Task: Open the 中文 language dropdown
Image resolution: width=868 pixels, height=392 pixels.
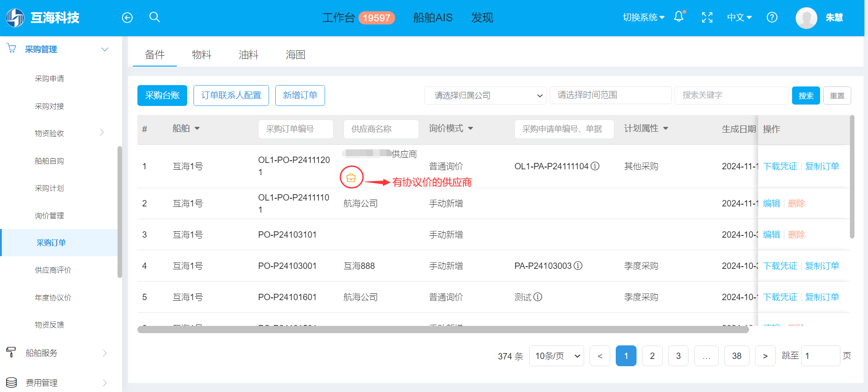Action: (x=739, y=17)
